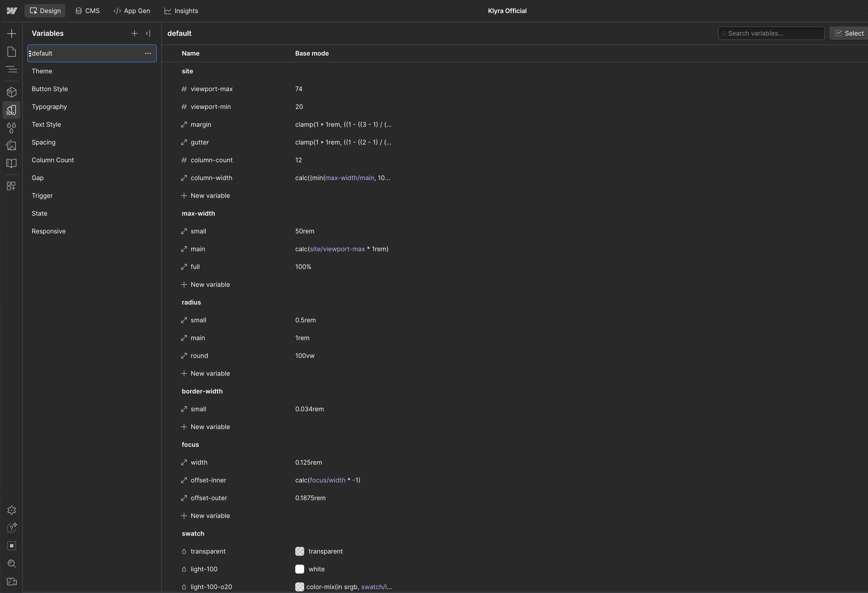Select the Typography collection
Image resolution: width=868 pixels, height=593 pixels.
(x=49, y=107)
